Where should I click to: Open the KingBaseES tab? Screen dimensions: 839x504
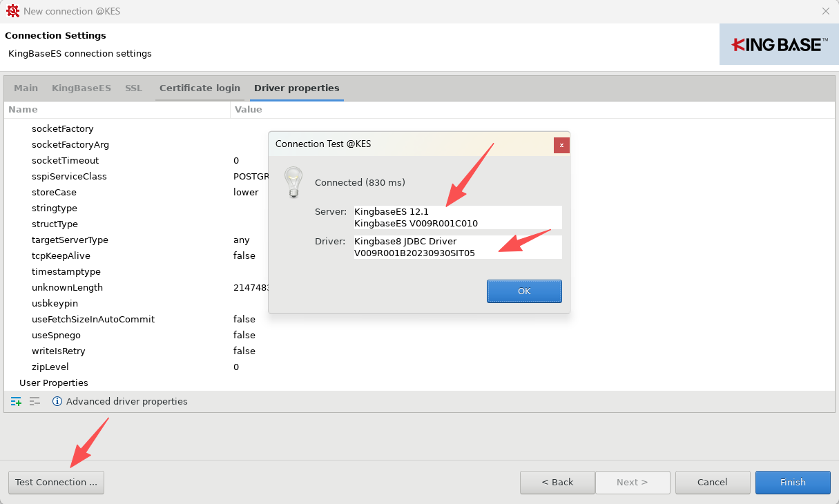[x=81, y=88]
